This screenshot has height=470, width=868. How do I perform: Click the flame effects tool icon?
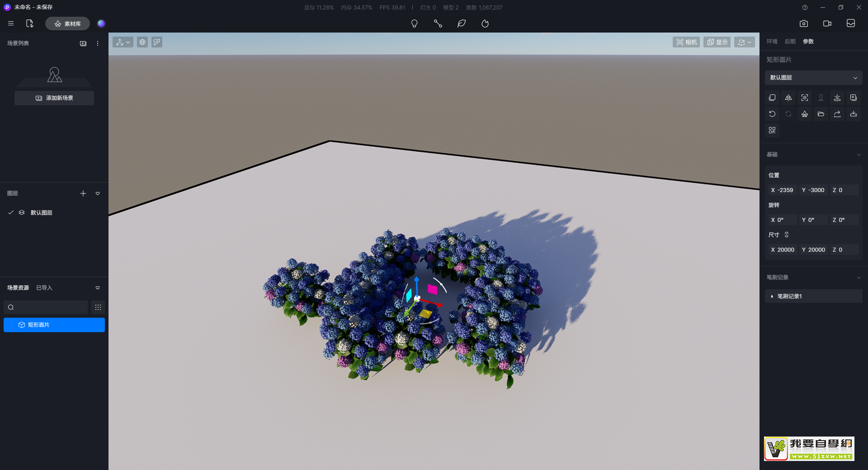(x=485, y=23)
